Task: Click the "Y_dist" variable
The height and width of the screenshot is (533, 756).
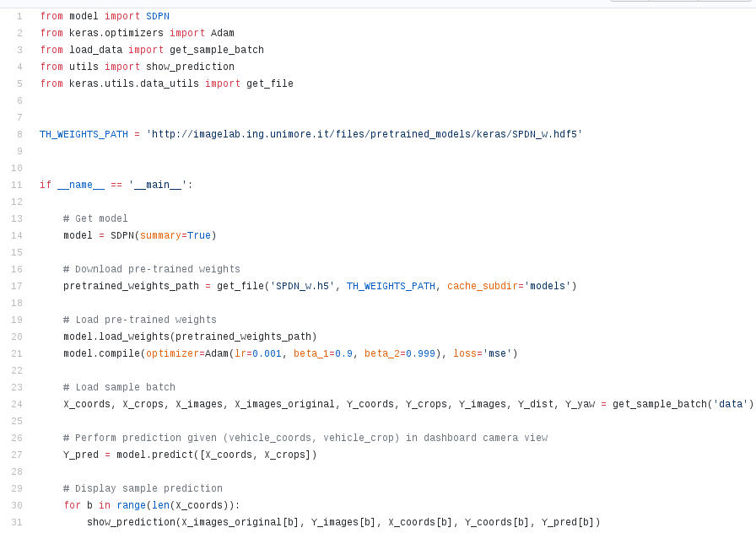Action: tap(536, 404)
